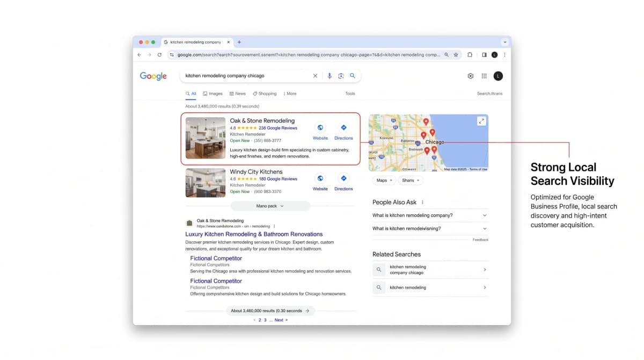Click Oak & Stone Remodeling listing title
The width and height of the screenshot is (644, 360).
point(262,121)
